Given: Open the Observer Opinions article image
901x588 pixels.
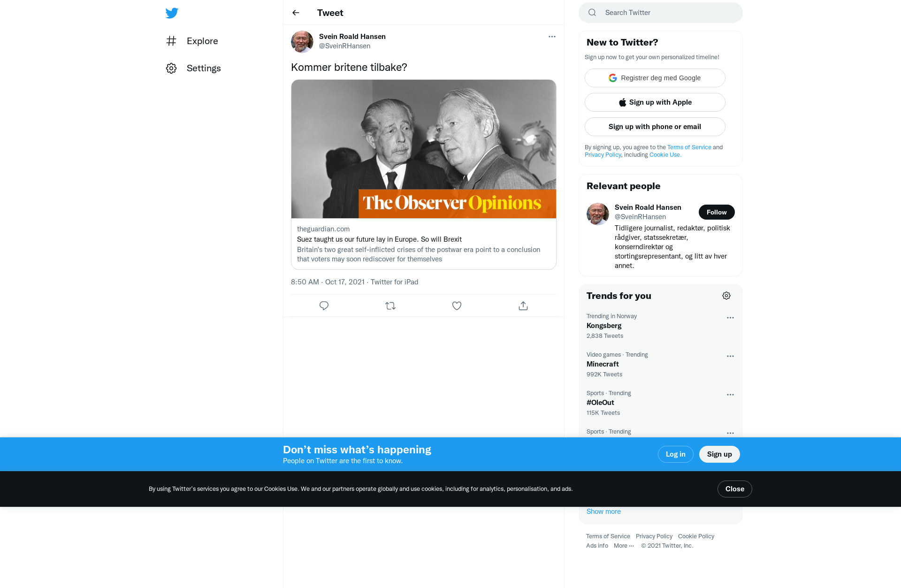Looking at the screenshot, I should (424, 149).
